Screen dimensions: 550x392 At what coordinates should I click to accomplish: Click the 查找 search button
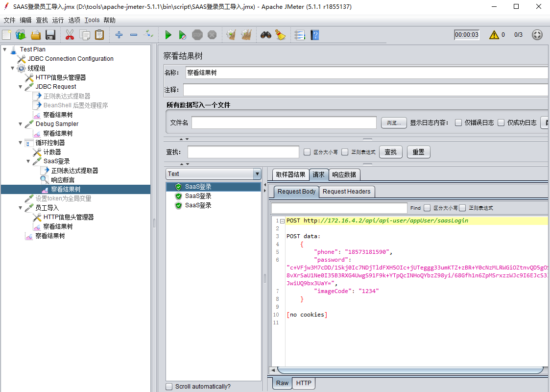coord(390,152)
